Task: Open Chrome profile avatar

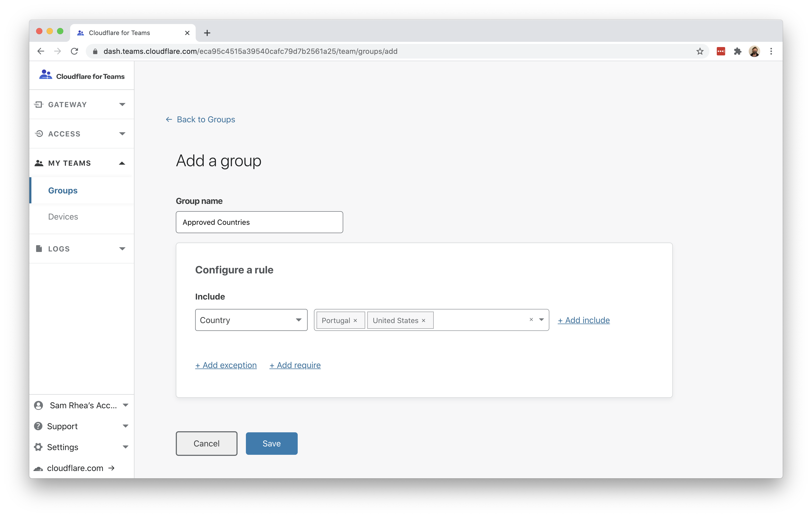Action: tap(754, 51)
